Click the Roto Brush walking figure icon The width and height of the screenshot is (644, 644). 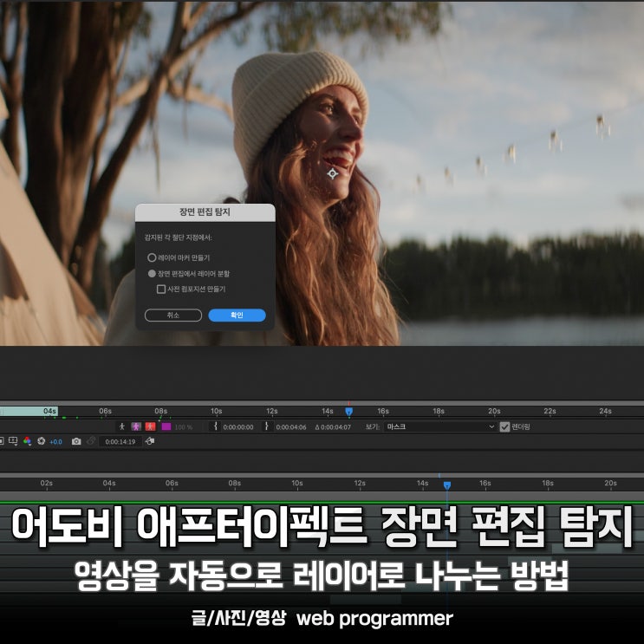pos(122,426)
